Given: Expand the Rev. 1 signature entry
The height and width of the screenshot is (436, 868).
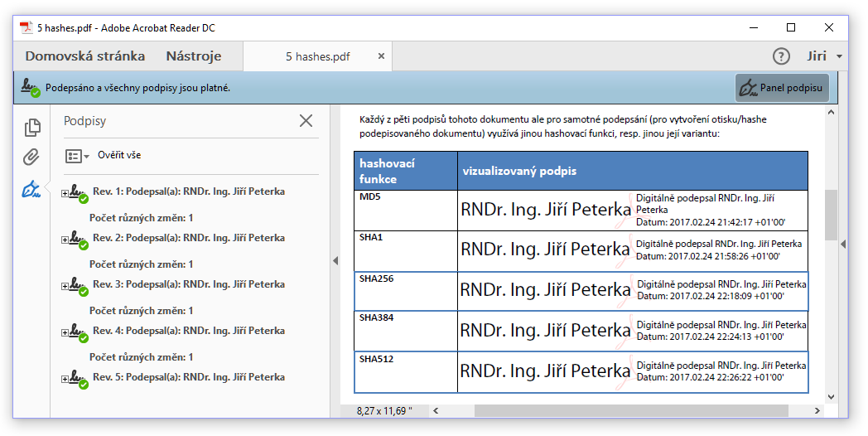Looking at the screenshot, I should click(65, 194).
